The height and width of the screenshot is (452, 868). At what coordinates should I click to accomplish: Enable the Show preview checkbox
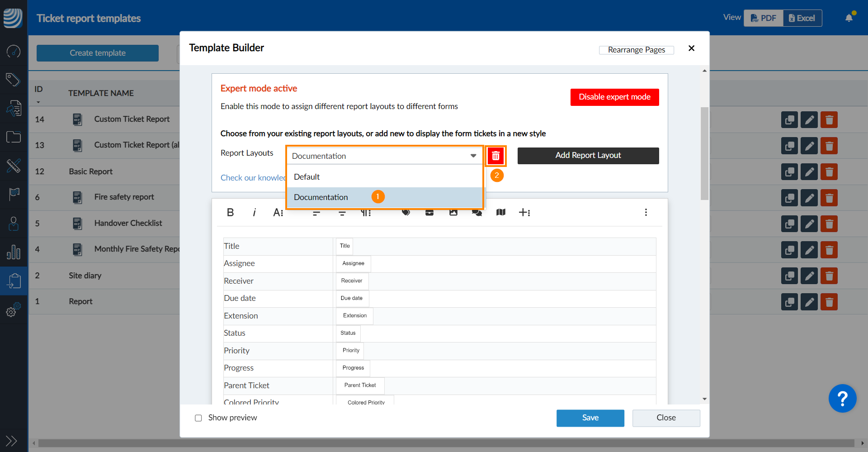click(198, 418)
